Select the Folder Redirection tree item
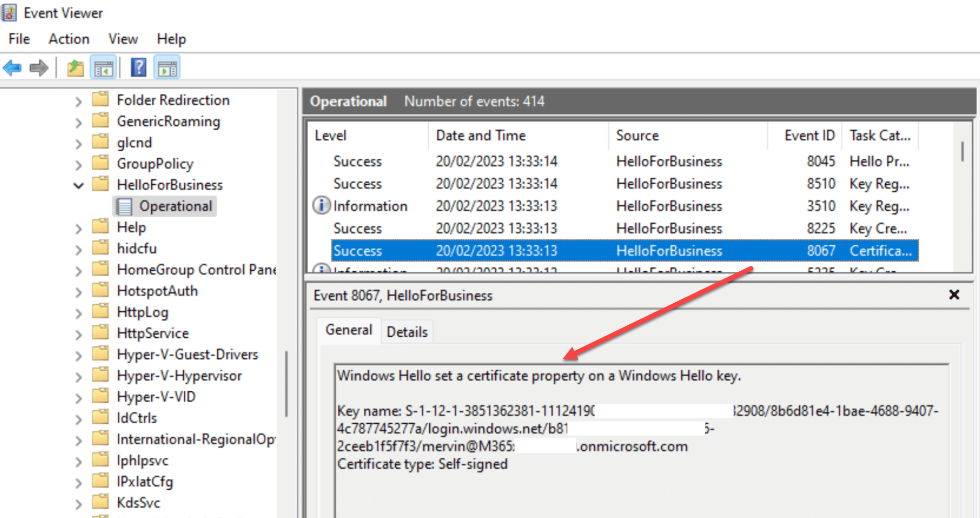This screenshot has height=518, width=980. pyautogui.click(x=173, y=100)
